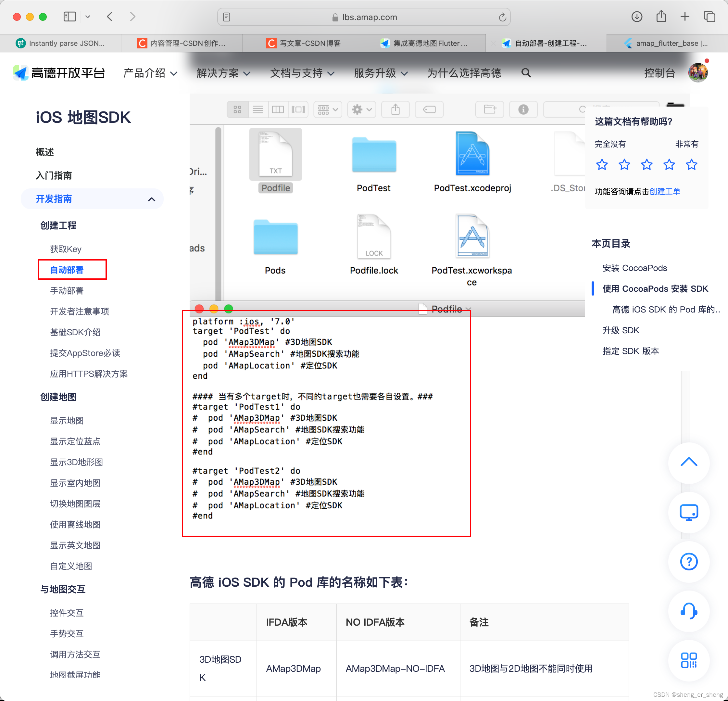Jump to 指定 SDK 版本 section

[631, 351]
